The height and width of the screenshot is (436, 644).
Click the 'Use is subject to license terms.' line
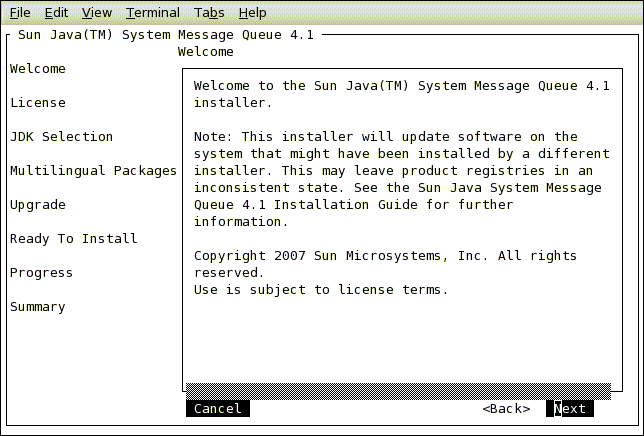[x=321, y=290]
